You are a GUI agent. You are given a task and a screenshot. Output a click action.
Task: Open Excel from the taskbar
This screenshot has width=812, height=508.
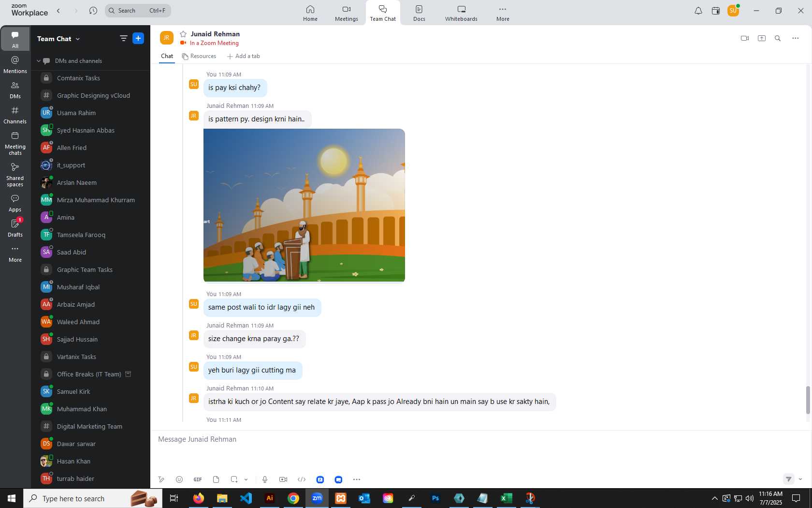506,498
